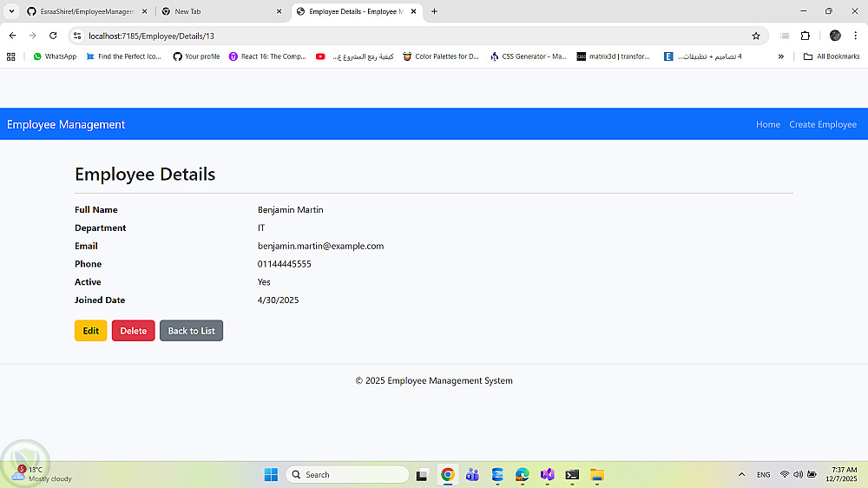Close the New Tab tab

coord(279,11)
